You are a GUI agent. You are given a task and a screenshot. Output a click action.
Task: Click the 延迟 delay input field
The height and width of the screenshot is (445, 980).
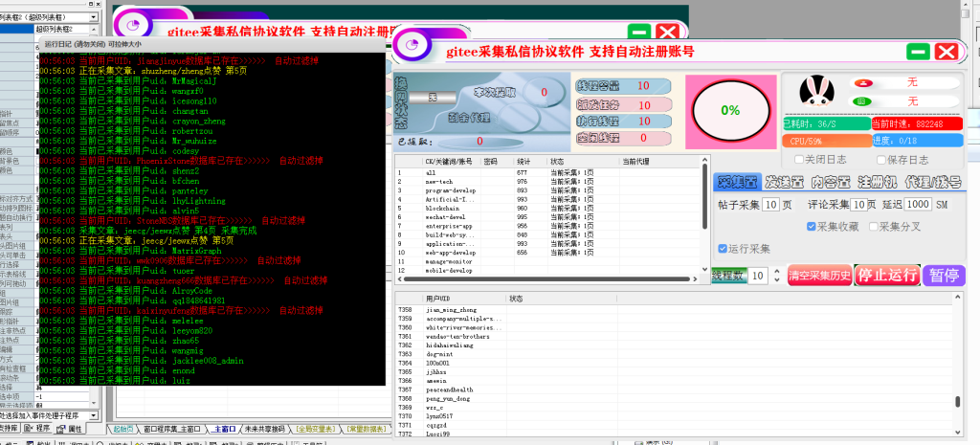click(919, 205)
